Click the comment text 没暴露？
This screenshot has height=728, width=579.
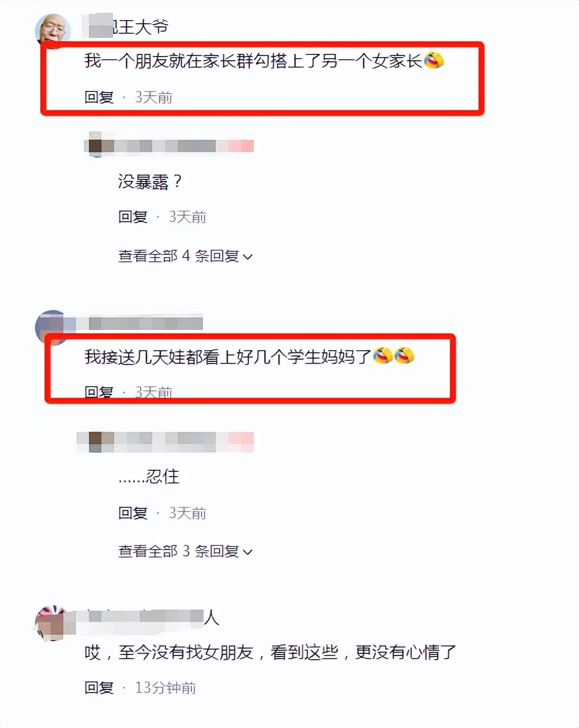150,181
